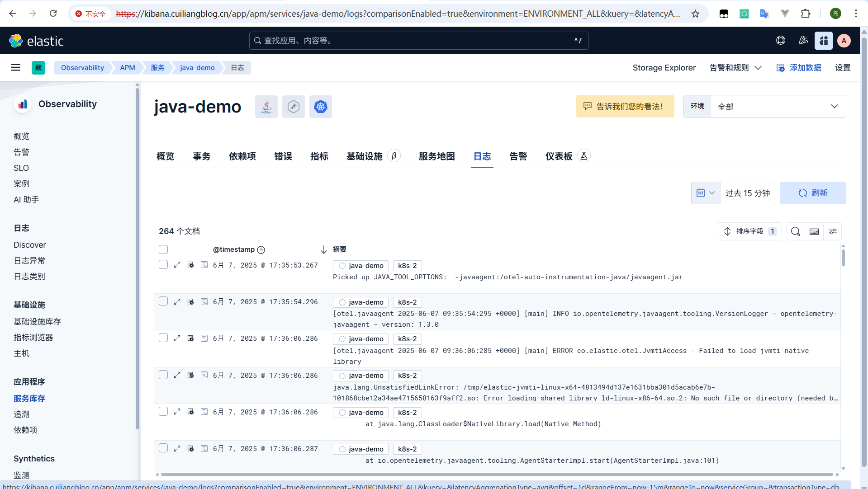Switch to the 概览 service tab
868x489 pixels.
[x=166, y=156]
